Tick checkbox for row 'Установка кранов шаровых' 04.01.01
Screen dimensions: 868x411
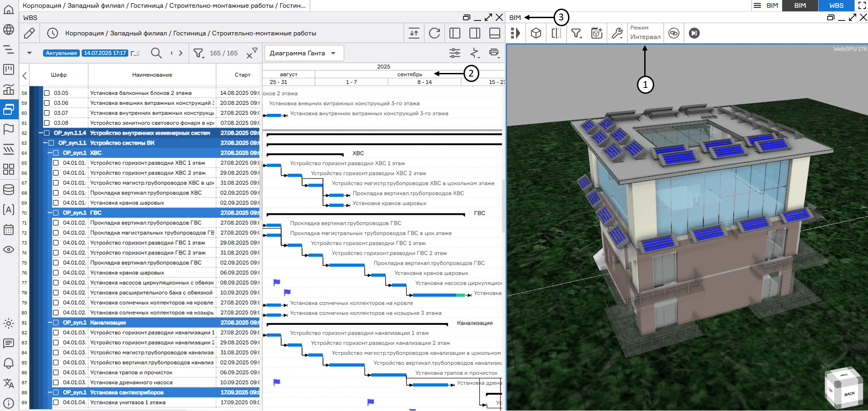click(56, 203)
